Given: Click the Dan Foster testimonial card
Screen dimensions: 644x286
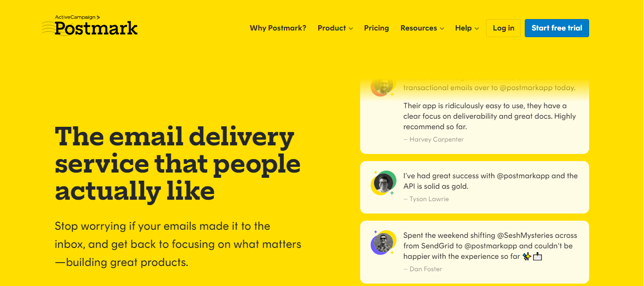Looking at the screenshot, I should (474, 252).
